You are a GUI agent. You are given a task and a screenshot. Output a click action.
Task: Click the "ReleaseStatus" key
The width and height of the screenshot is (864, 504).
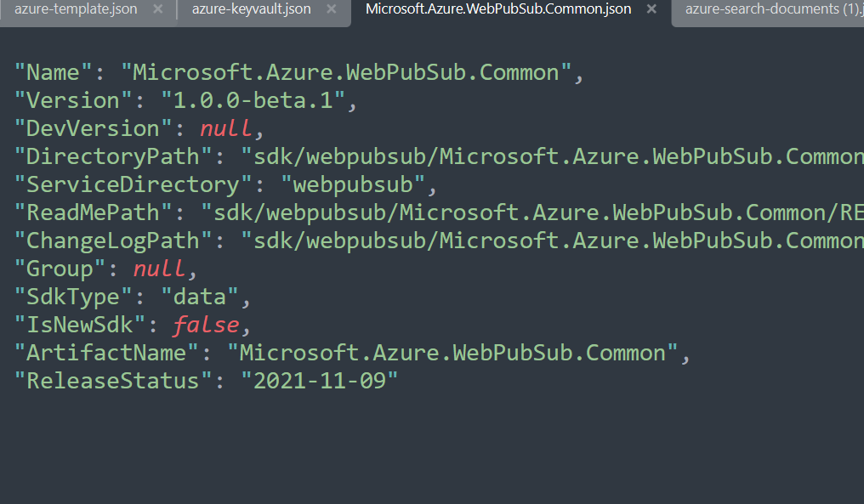[x=113, y=382]
